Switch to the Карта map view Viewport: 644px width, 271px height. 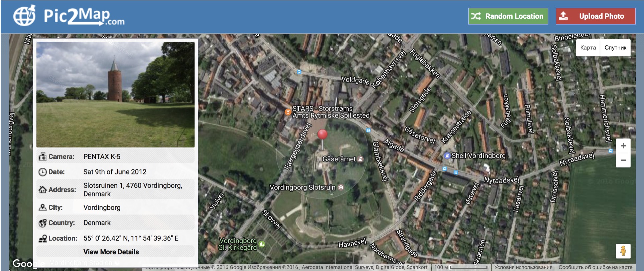click(588, 48)
